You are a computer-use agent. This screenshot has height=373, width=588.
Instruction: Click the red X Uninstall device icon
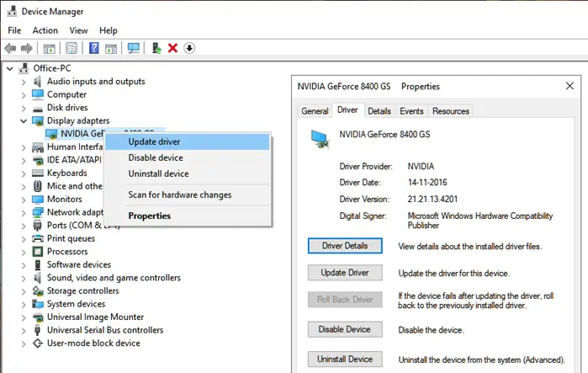click(x=172, y=48)
